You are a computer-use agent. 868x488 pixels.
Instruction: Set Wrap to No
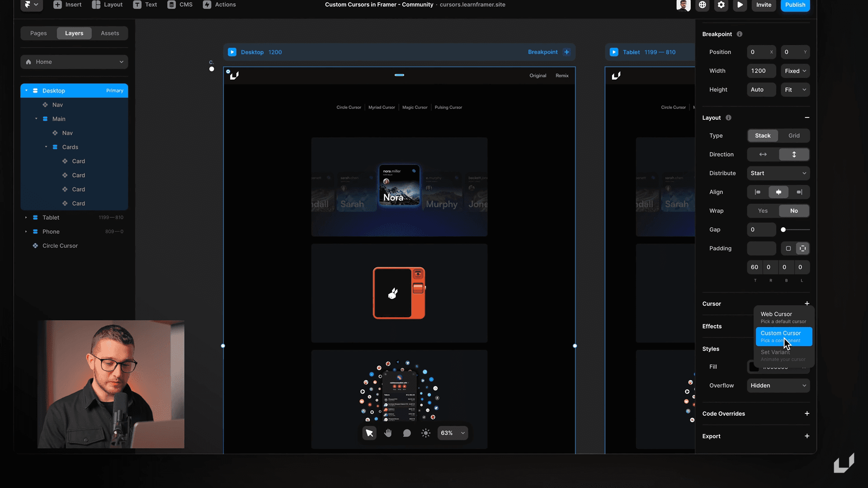tap(794, 211)
